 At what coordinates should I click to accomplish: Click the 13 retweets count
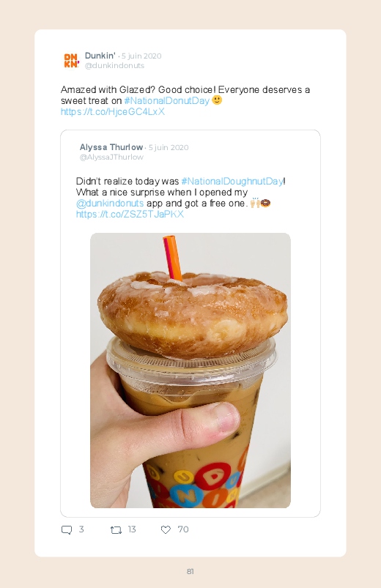pyautogui.click(x=131, y=529)
